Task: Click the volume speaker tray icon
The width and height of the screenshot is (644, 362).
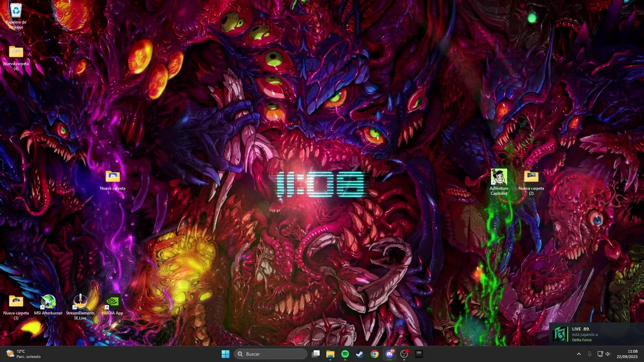Action: (608, 354)
